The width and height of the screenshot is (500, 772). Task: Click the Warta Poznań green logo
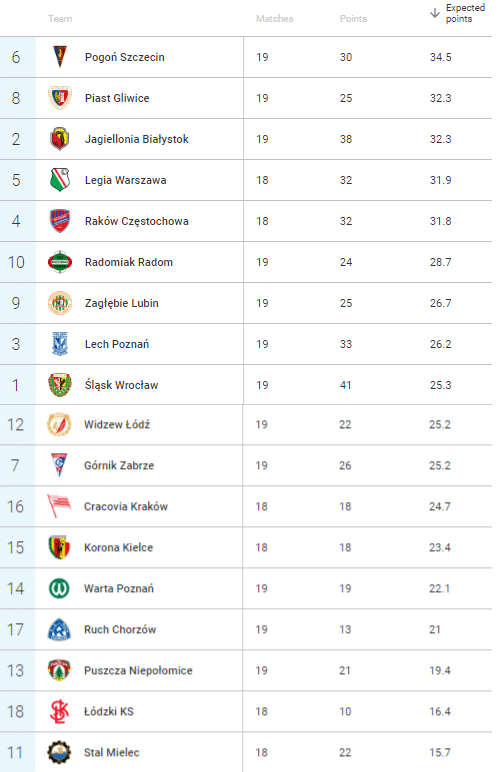[59, 588]
